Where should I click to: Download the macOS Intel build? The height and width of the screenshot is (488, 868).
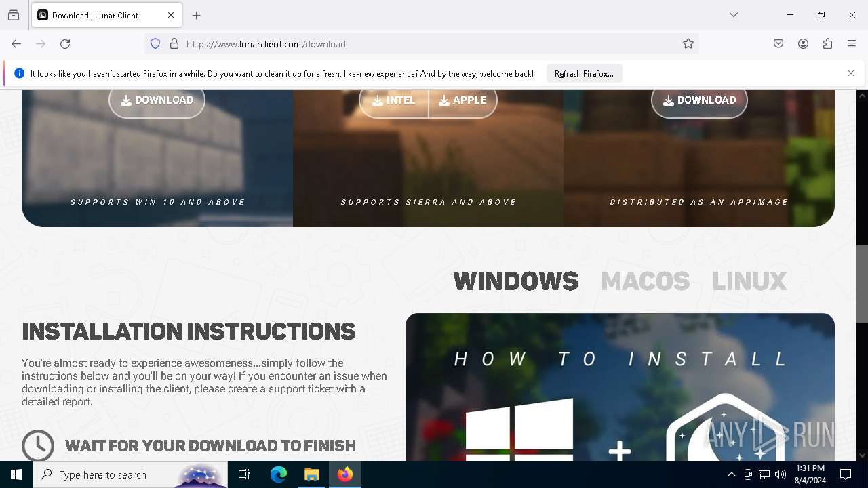pos(394,100)
